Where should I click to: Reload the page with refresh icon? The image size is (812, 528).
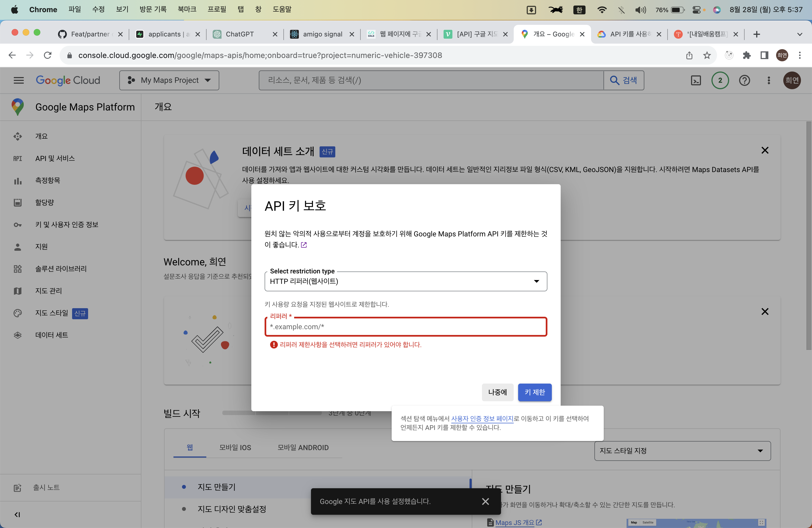(48, 55)
